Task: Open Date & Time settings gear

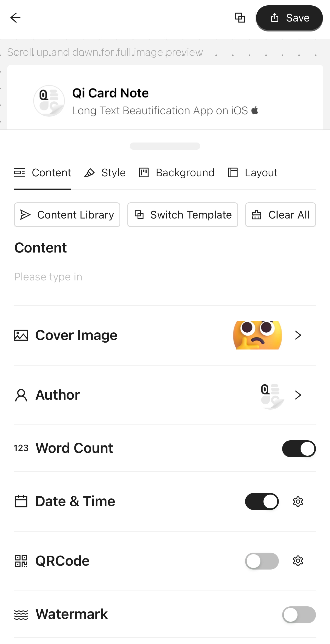Action: [298, 501]
